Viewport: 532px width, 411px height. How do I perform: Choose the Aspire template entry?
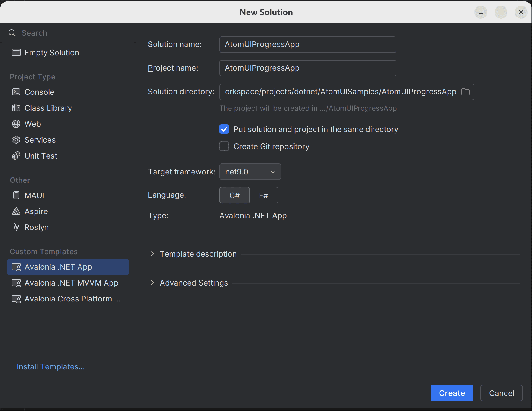pyautogui.click(x=68, y=211)
